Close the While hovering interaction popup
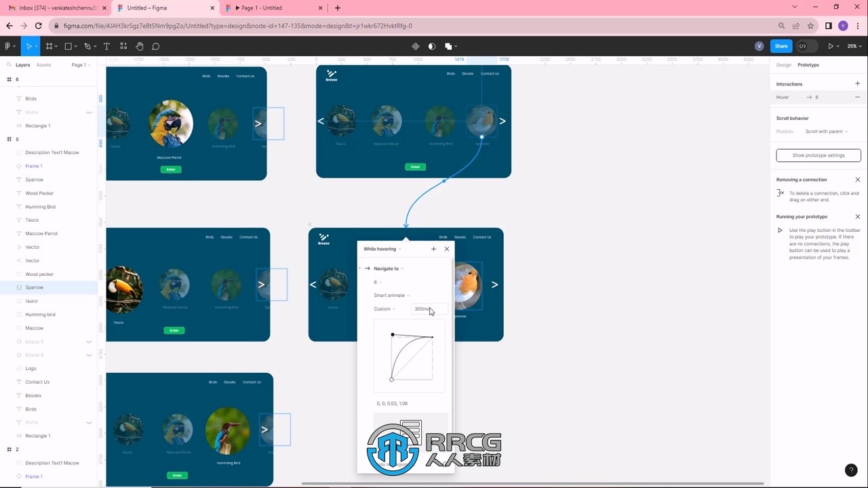Viewport: 868px width, 488px height. (447, 249)
